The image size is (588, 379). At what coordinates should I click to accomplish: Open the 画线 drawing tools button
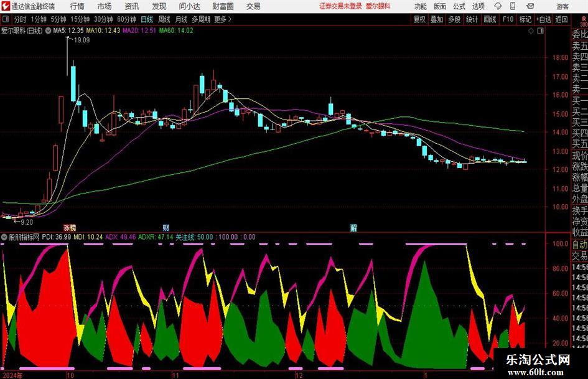(x=490, y=19)
